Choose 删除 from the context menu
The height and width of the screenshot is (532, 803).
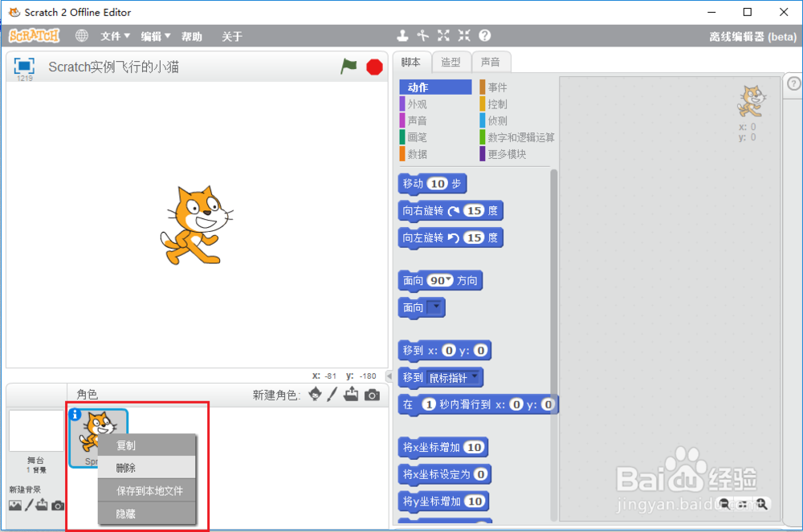point(147,468)
